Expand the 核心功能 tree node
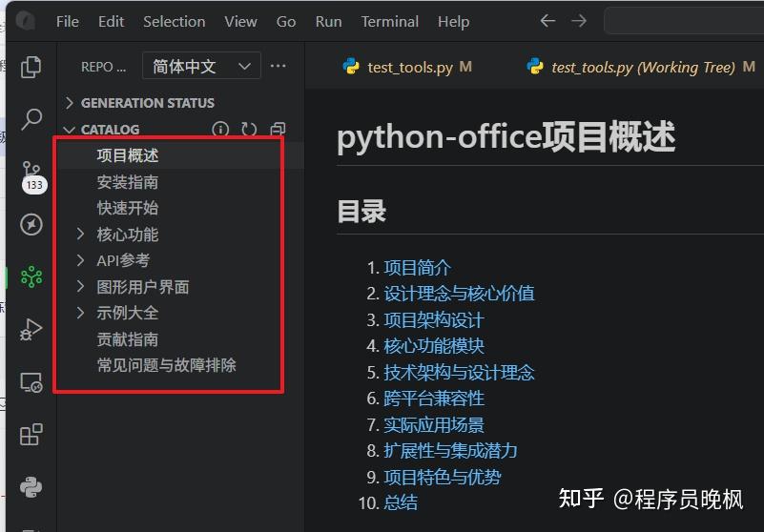 click(80, 235)
